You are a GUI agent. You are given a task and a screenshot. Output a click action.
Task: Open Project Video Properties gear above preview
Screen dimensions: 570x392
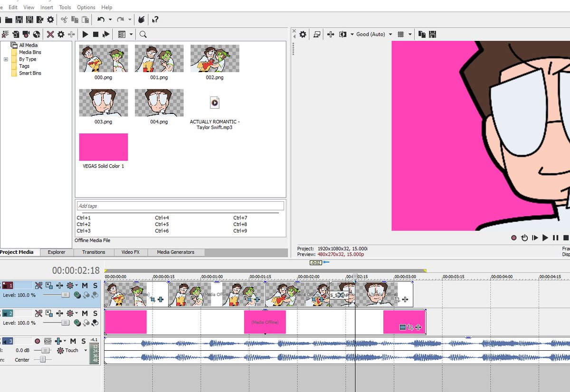(303, 34)
